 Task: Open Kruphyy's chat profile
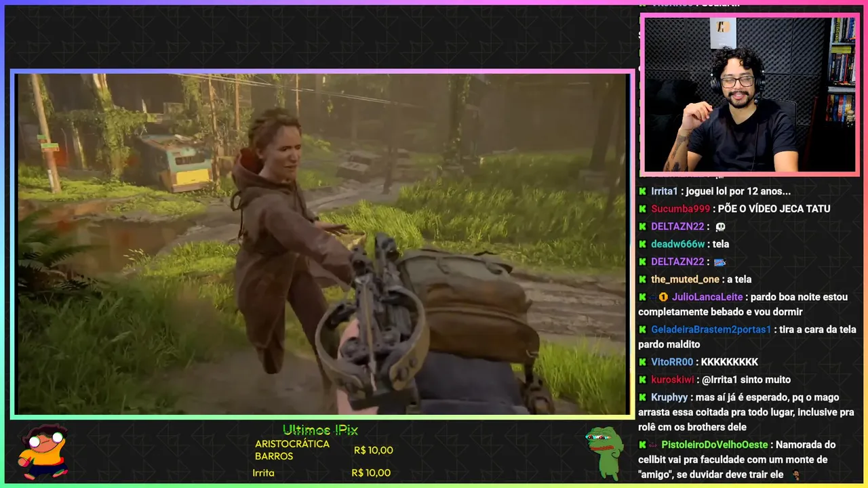[669, 397]
